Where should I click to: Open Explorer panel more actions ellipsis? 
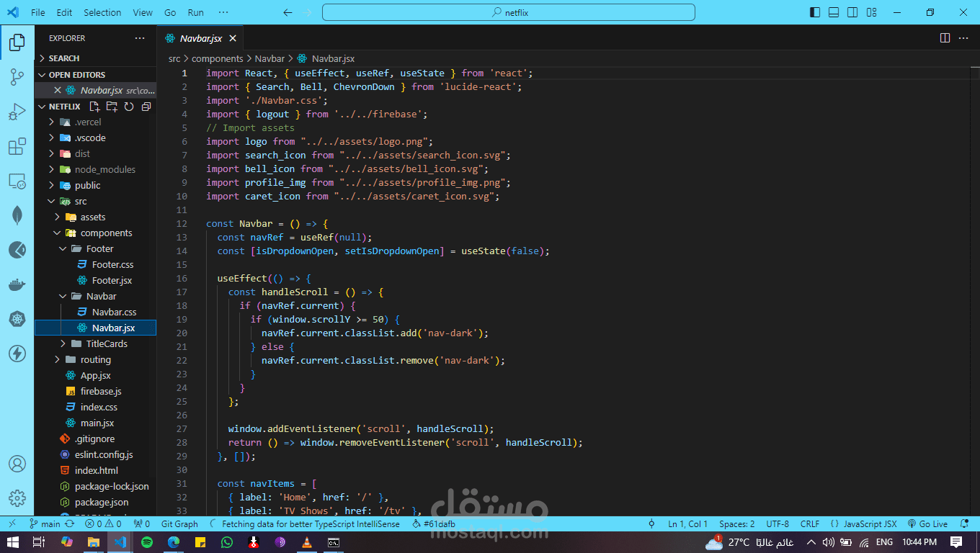coord(139,38)
